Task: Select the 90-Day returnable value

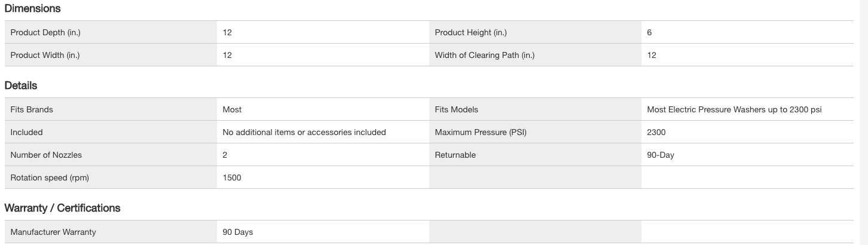Action: (x=661, y=155)
